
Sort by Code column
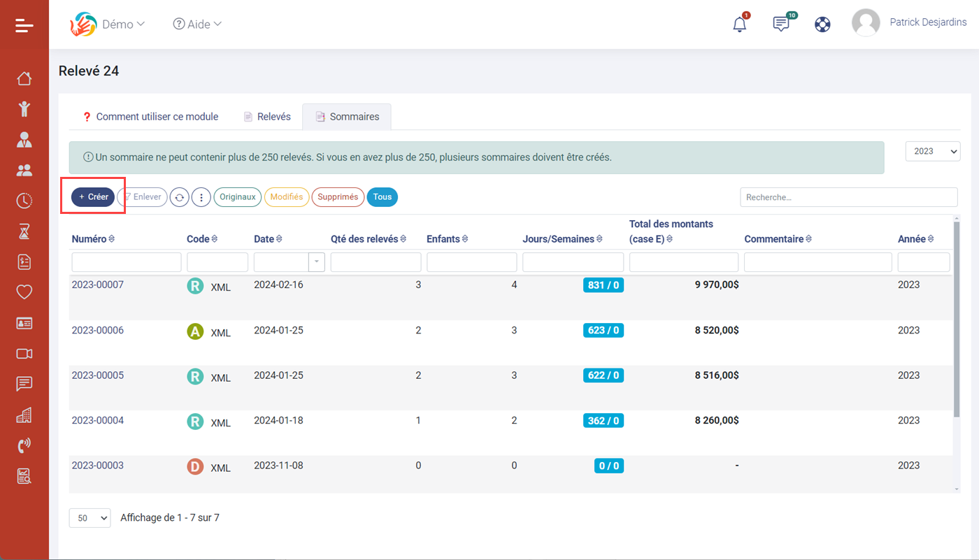202,239
